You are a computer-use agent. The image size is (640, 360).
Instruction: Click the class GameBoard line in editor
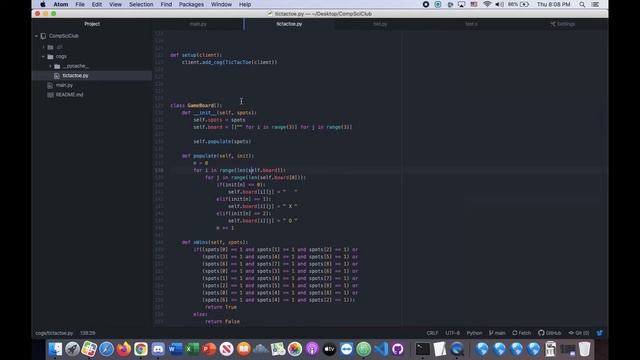point(196,105)
